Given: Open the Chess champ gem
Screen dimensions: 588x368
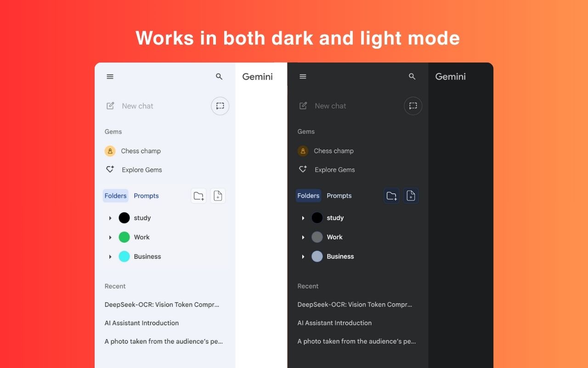Looking at the screenshot, I should [x=141, y=151].
